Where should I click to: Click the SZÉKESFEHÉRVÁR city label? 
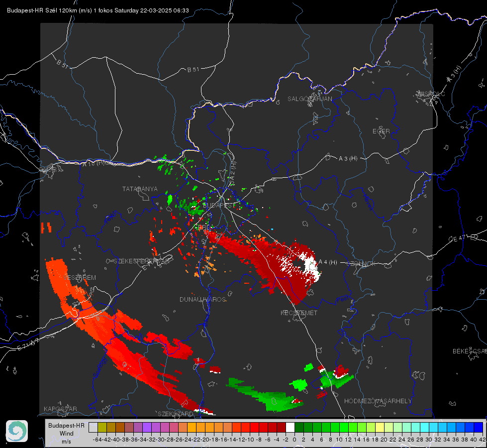(x=141, y=261)
